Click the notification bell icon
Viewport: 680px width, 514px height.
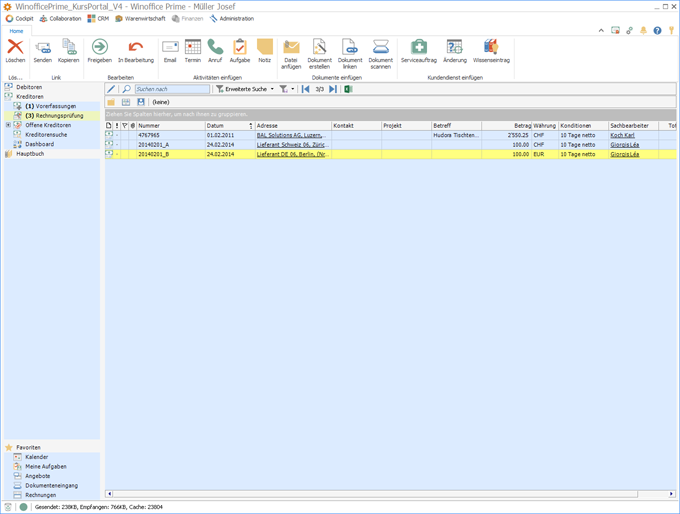(x=644, y=30)
